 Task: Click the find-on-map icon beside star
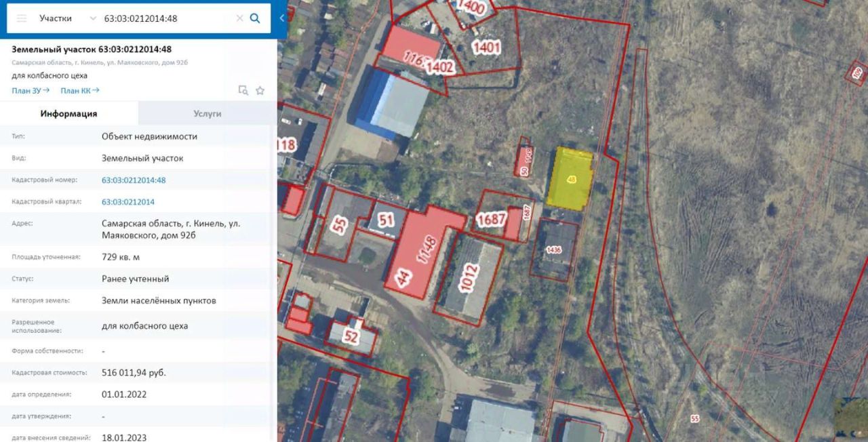[243, 90]
